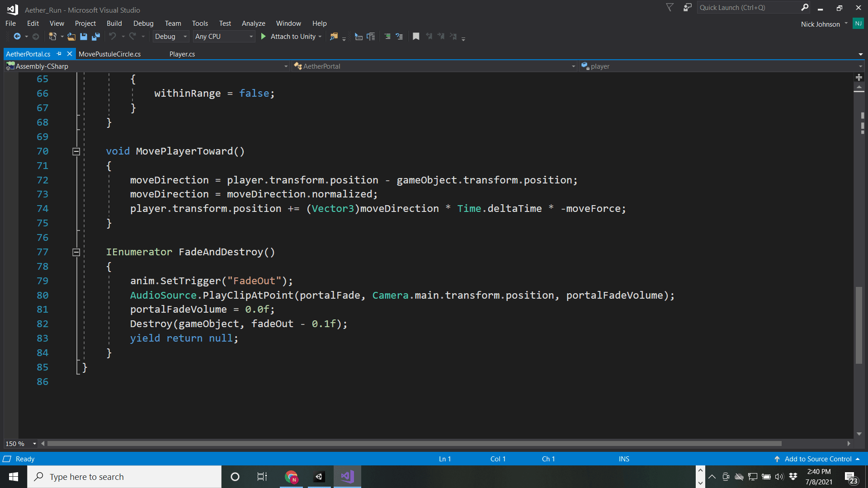868x488 pixels.
Task: Toggle bookmark icon in toolbar
Action: pyautogui.click(x=416, y=37)
